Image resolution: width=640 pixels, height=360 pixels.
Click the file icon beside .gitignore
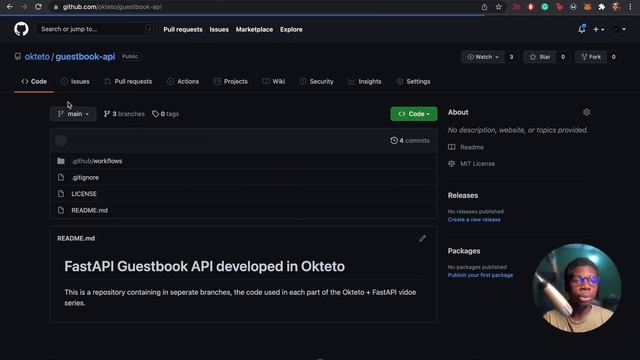tap(61, 178)
